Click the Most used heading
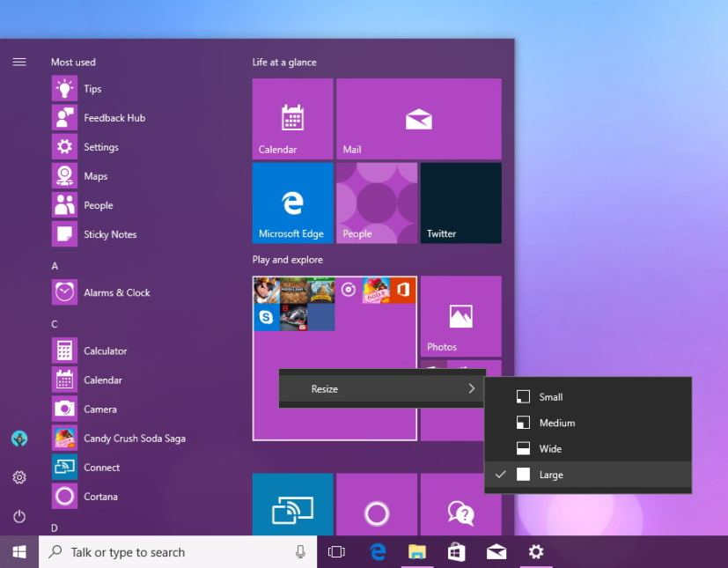This screenshot has height=568, width=728. pyautogui.click(x=73, y=63)
